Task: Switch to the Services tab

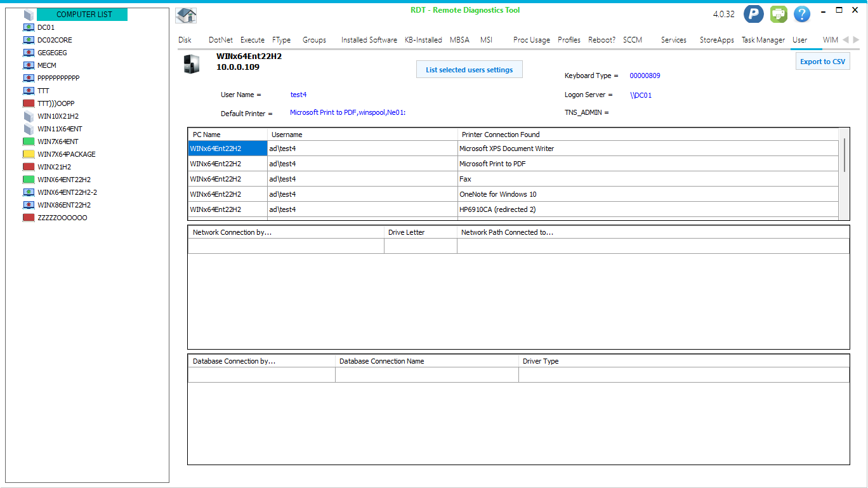Action: coord(673,40)
